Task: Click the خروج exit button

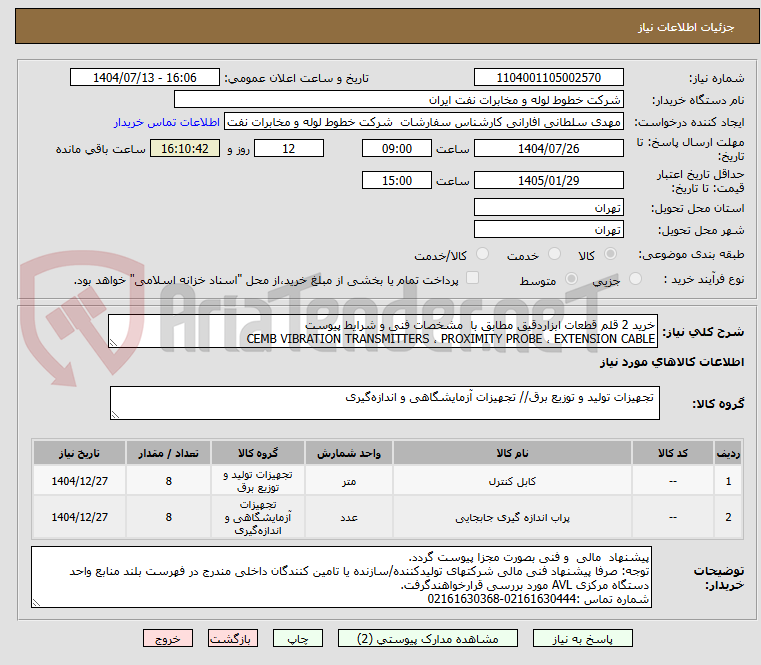Action: pyautogui.click(x=167, y=639)
